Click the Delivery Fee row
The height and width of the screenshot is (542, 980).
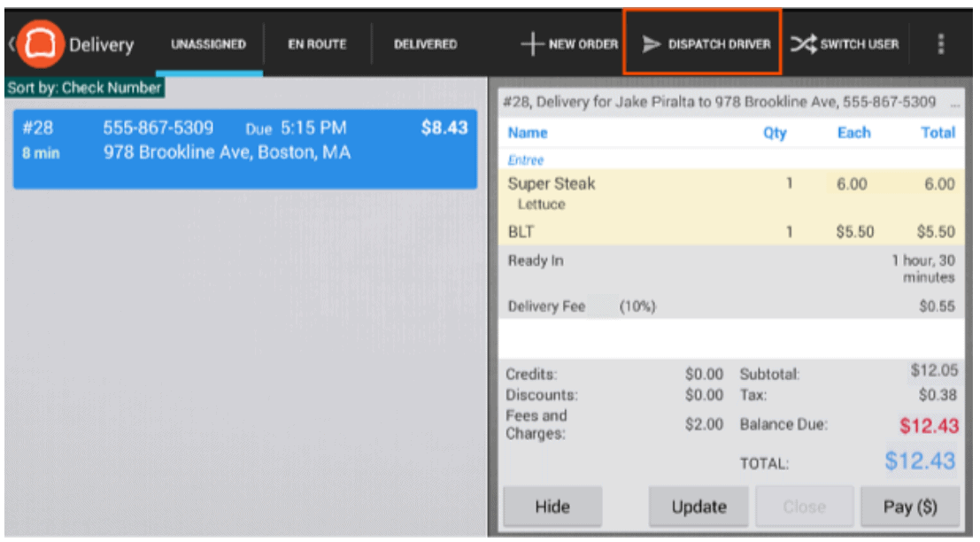730,307
